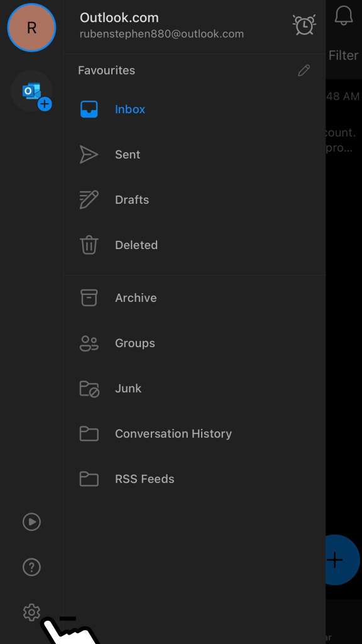Open the play button icon in sidebar
Screen dimensions: 362x644
click(31, 521)
